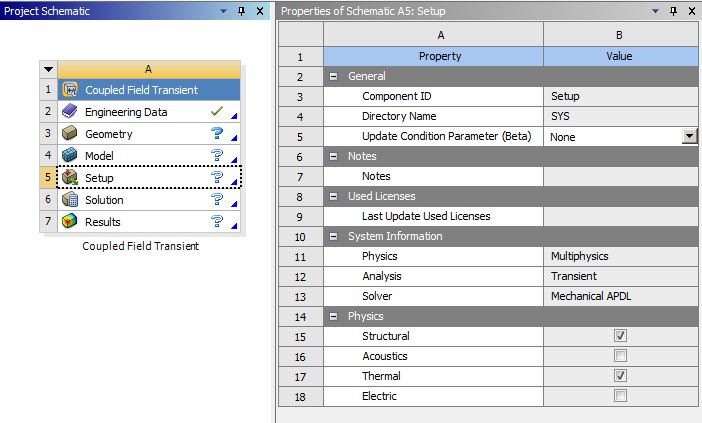
Task: Select the Setup cell
Action: pos(149,177)
